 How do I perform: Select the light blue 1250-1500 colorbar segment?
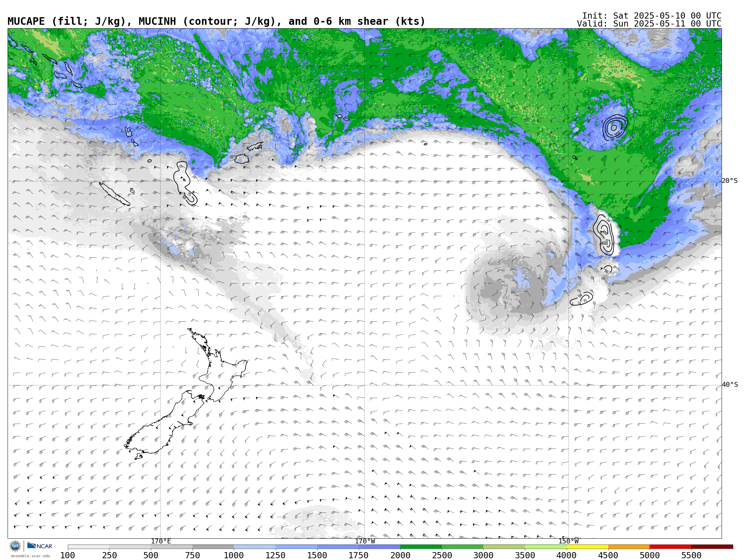tap(296, 547)
